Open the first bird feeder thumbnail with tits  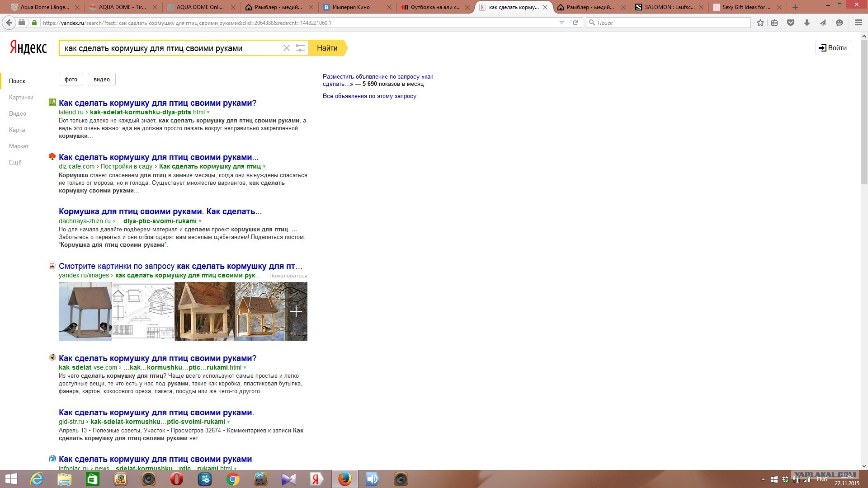point(85,311)
